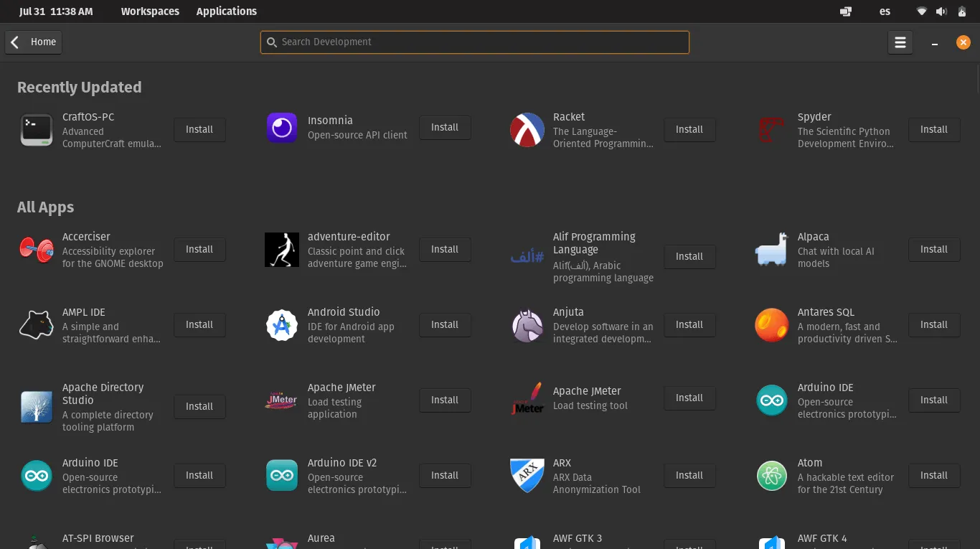Viewport: 980px width, 549px height.
Task: Install Arduino IDE v2
Action: pyautogui.click(x=445, y=476)
